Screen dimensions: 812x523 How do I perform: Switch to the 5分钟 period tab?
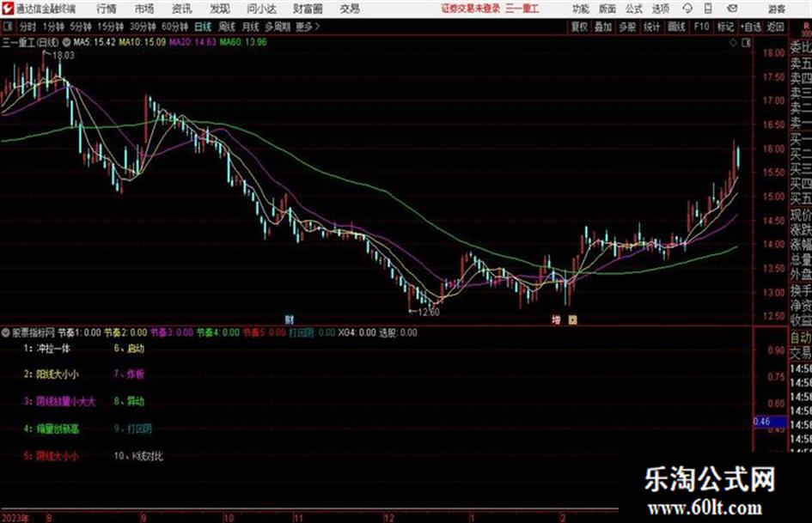(x=80, y=27)
